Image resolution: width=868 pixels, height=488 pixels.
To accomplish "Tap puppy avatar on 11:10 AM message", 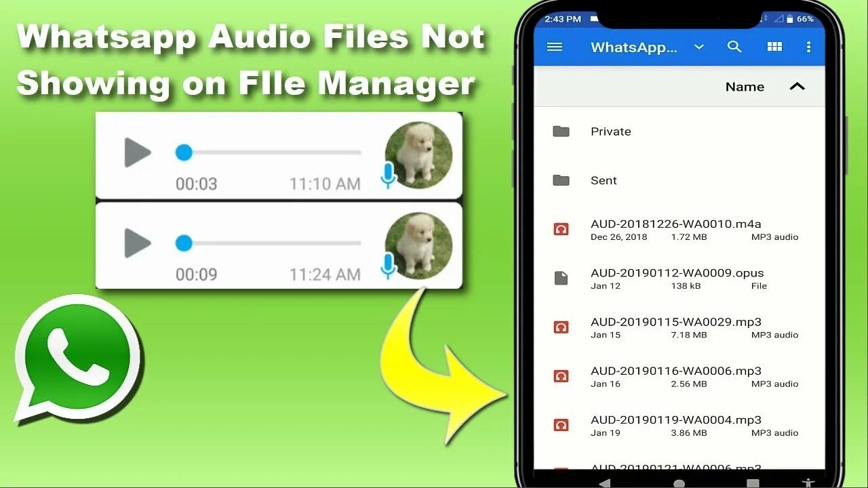I will pyautogui.click(x=418, y=155).
